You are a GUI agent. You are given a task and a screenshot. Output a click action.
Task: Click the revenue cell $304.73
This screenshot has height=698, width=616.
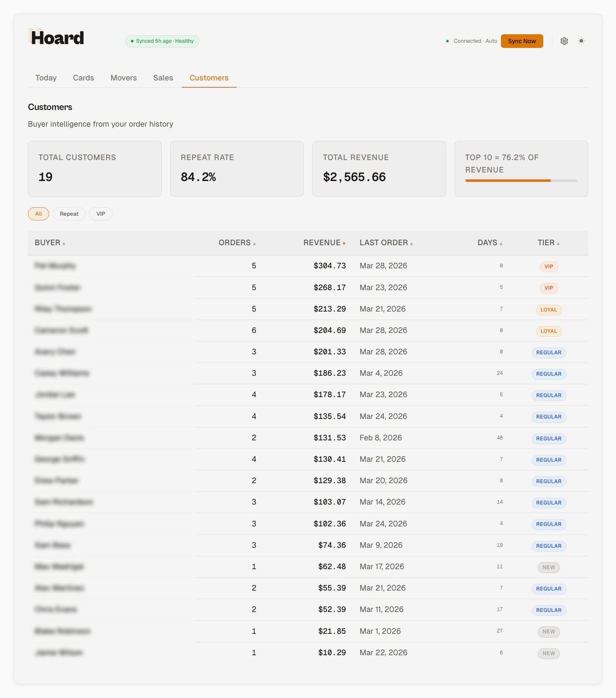pos(330,266)
